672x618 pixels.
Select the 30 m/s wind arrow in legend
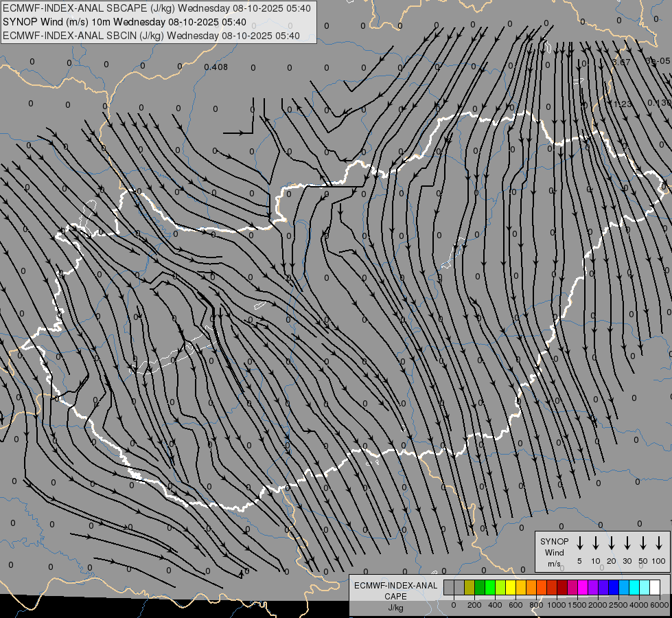[627, 543]
